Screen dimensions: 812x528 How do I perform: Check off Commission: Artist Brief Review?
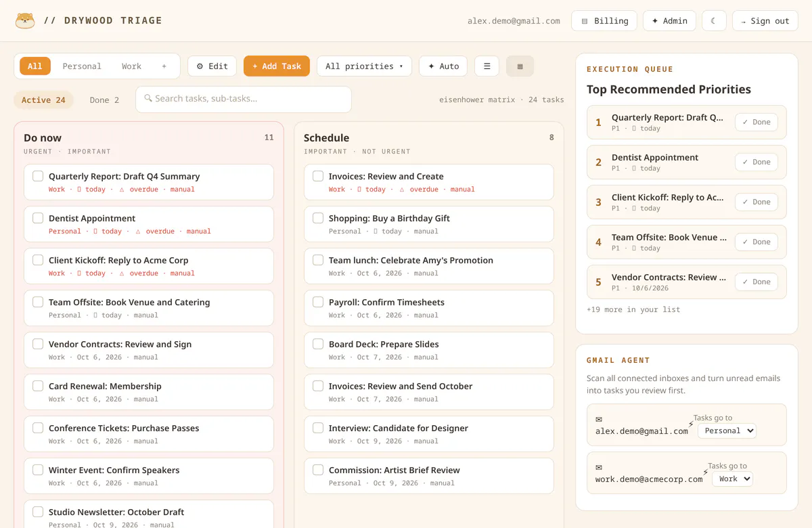318,470
